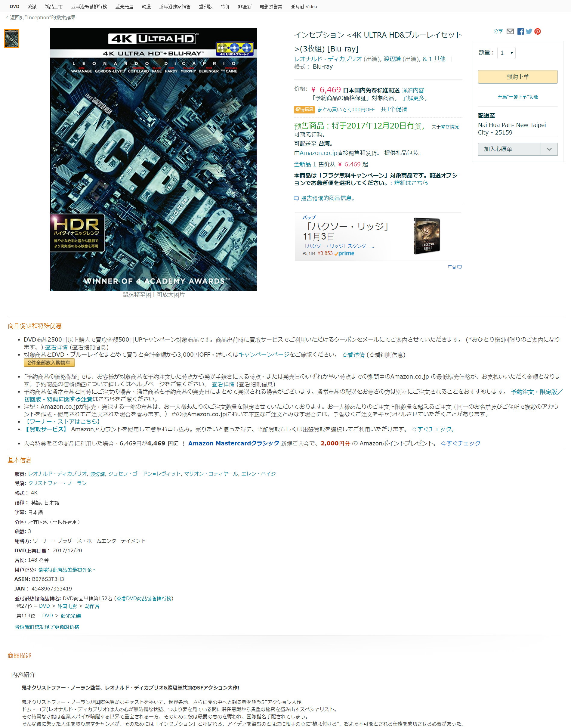The width and height of the screenshot is (571, 728).
Task: Click the 全新品 1 offers link
Action: coord(305,165)
